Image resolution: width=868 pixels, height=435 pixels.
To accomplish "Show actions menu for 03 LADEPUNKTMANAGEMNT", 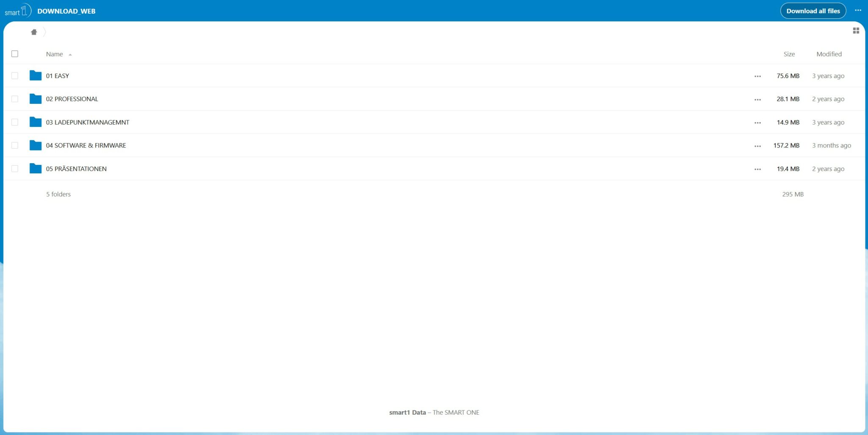I will (757, 123).
